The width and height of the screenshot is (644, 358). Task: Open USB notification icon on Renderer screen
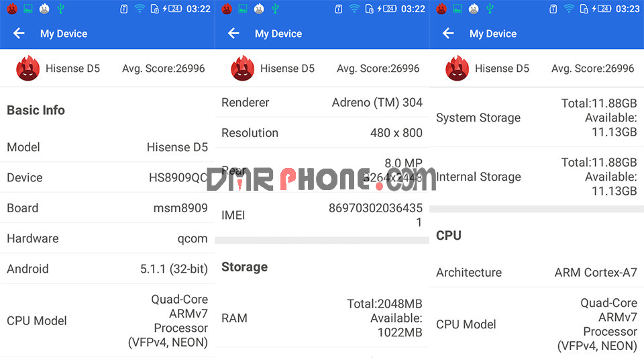(x=276, y=9)
